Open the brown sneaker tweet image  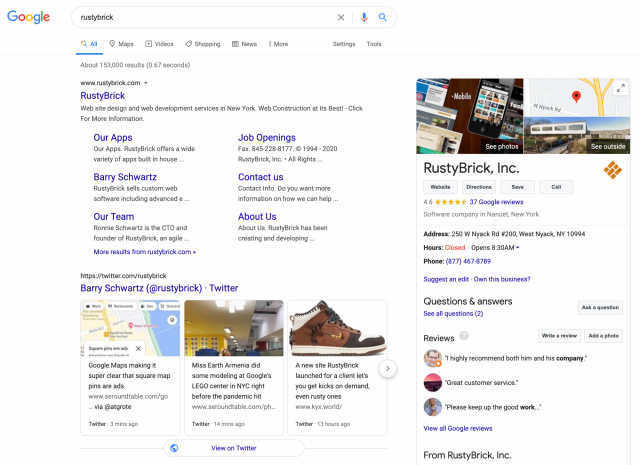pos(337,328)
